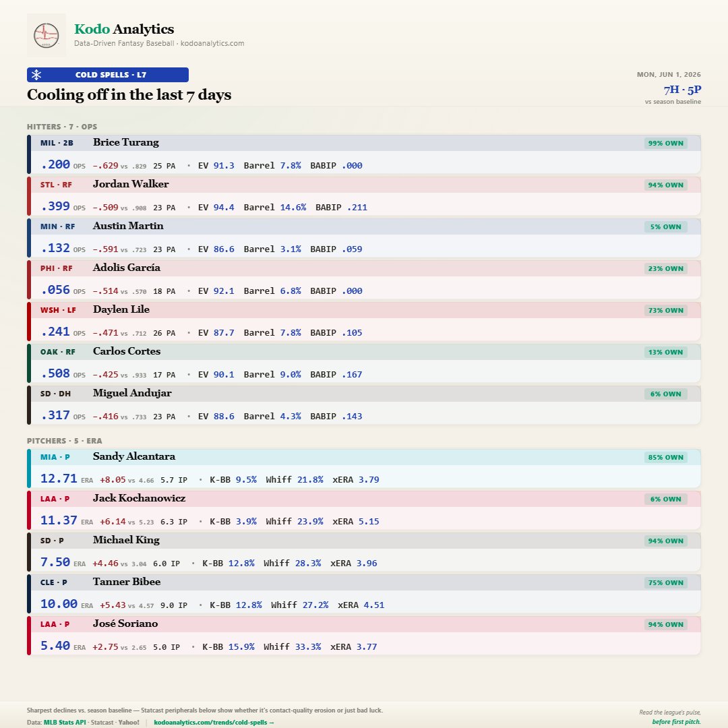Viewport: 728px width, 728px height.
Task: Click Jordan Walker's EV 94.4 stat
Action: (x=216, y=207)
